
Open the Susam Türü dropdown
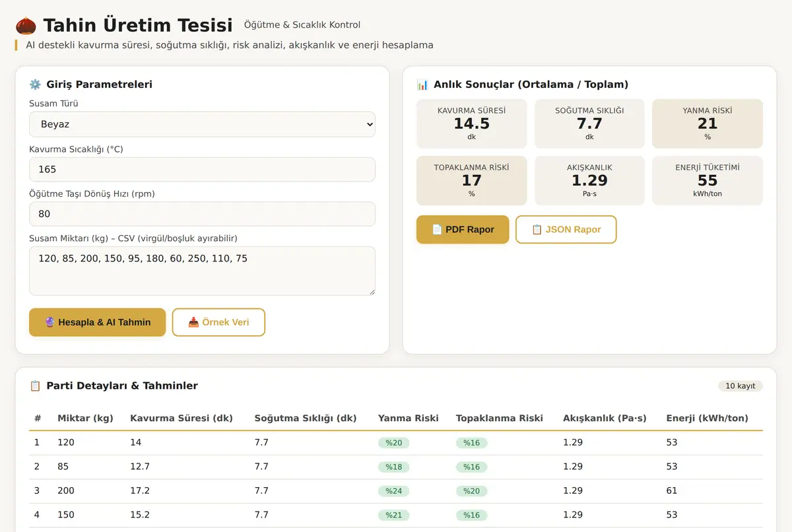click(202, 124)
